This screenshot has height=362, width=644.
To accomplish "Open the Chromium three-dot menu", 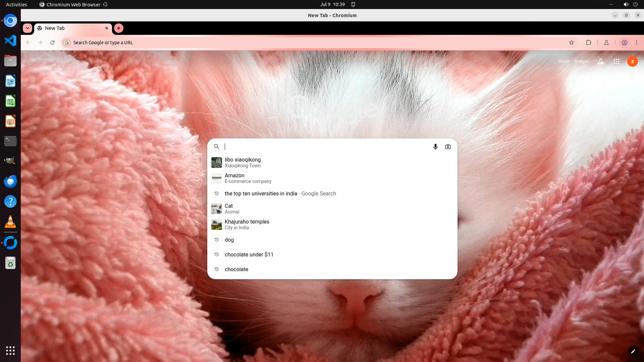I will [x=637, y=43].
